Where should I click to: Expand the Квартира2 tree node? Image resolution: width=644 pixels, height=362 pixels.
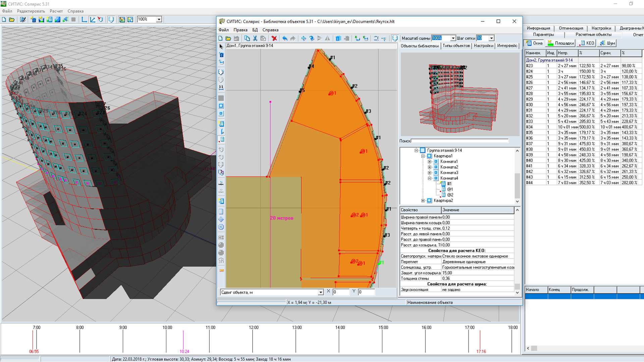(423, 200)
